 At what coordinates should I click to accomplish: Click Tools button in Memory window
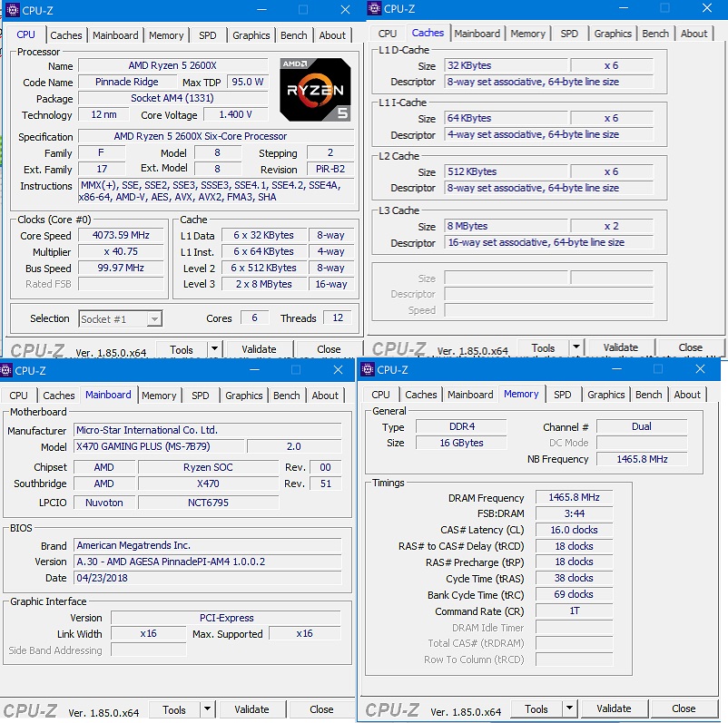click(x=536, y=708)
